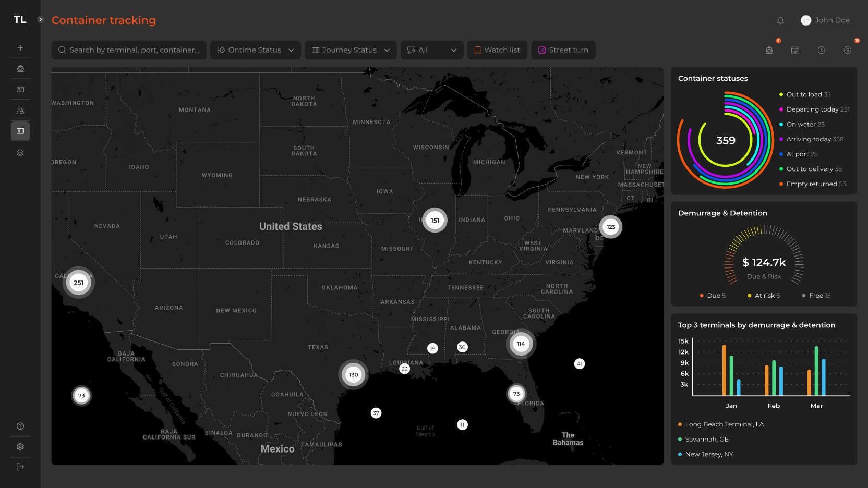Open the notifications bell icon
Screen dimensions: 868x488
pos(780,20)
